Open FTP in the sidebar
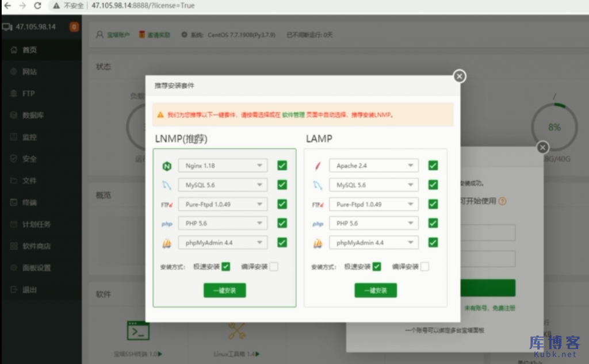The height and width of the screenshot is (364, 589). [41, 93]
